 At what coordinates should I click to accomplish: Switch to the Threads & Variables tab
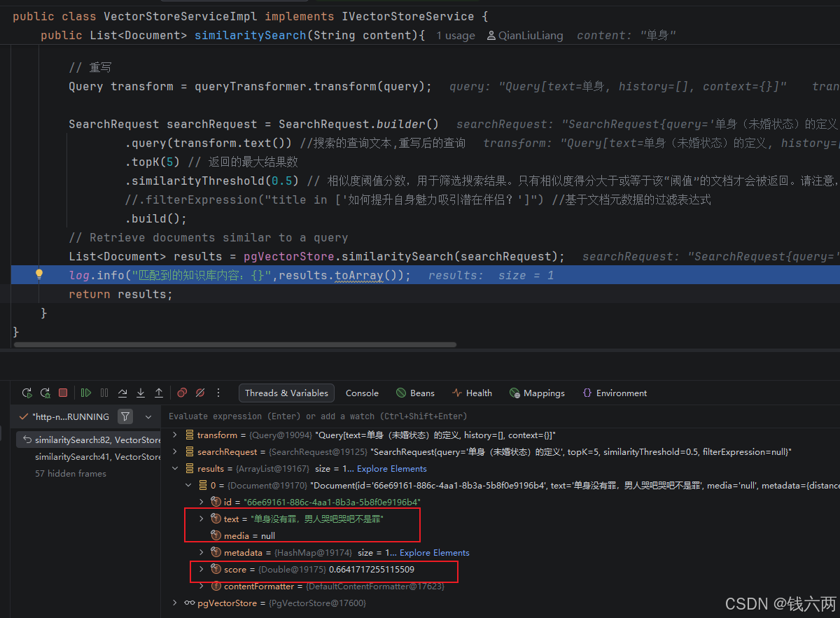click(x=286, y=393)
